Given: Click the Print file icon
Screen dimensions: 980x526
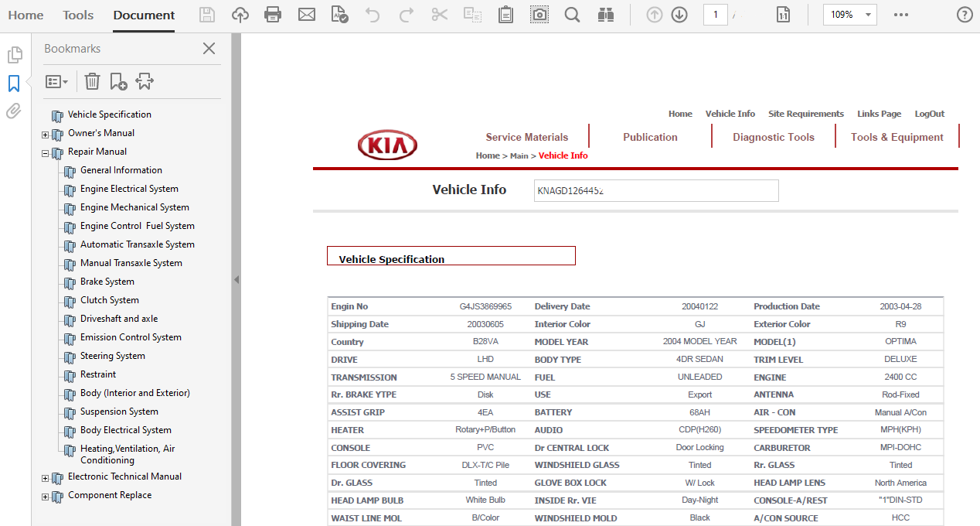Looking at the screenshot, I should 273,15.
